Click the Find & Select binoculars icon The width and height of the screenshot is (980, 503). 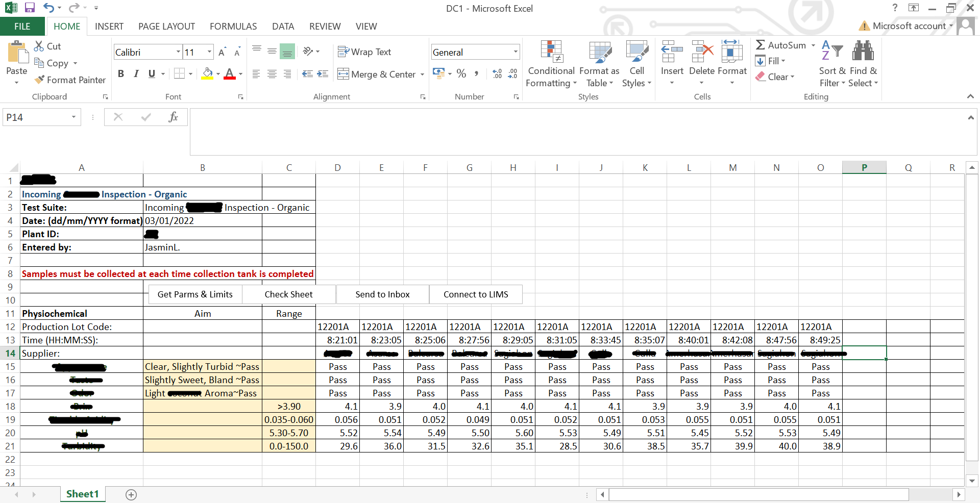point(863,52)
